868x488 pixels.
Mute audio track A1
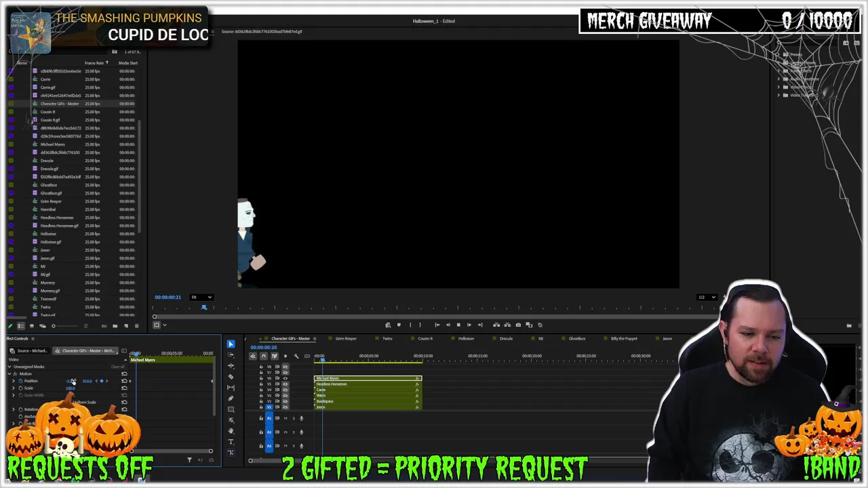click(x=285, y=418)
